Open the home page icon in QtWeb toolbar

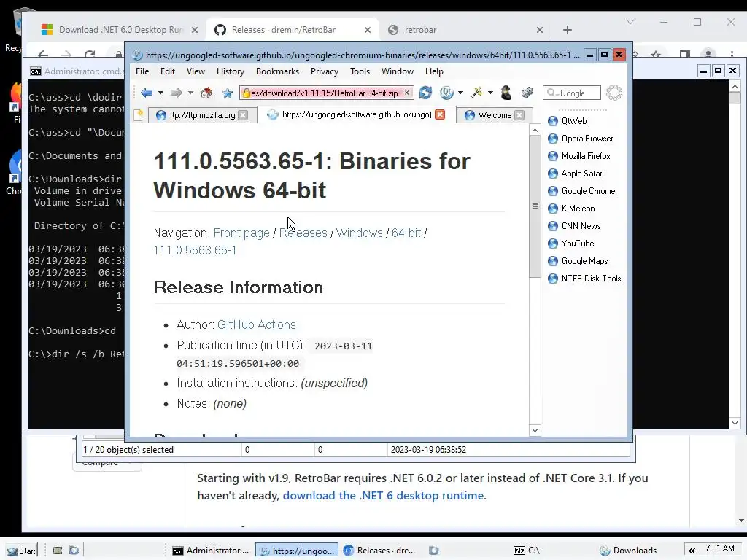click(206, 93)
